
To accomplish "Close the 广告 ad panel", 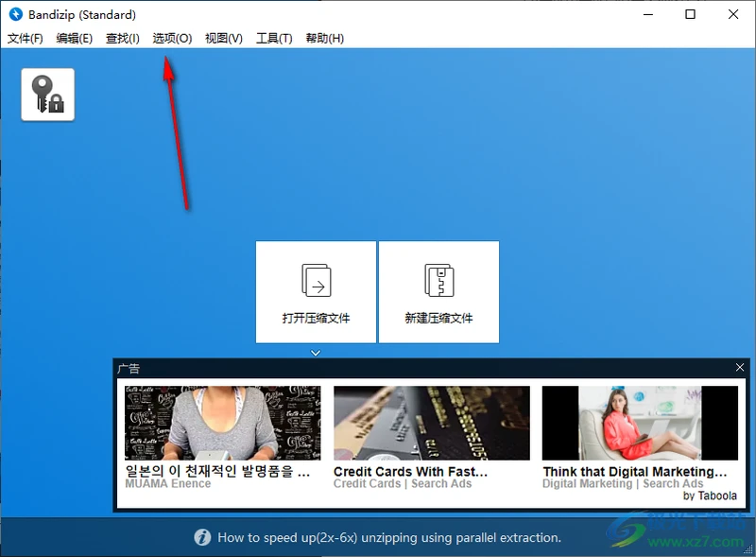I will click(740, 368).
